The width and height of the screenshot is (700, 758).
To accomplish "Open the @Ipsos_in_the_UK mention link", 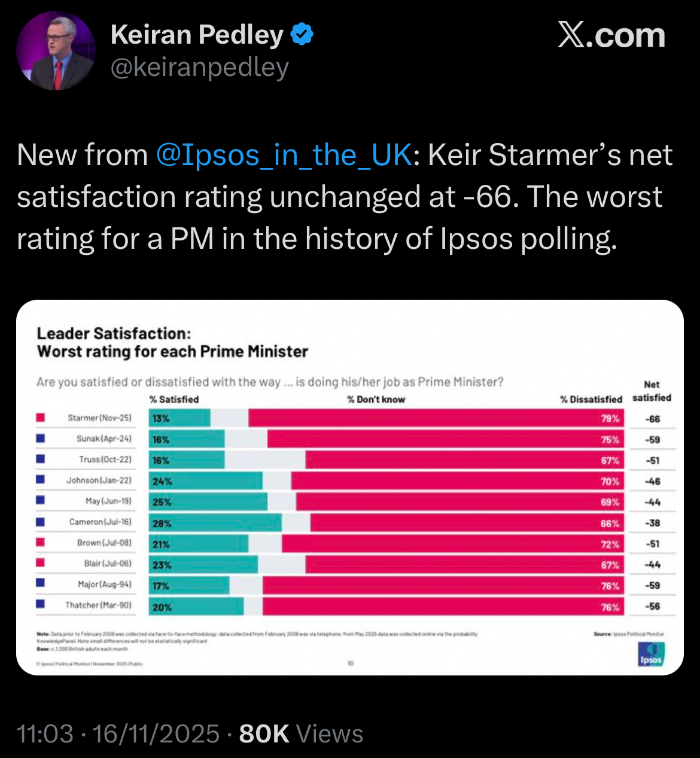I will coord(284,155).
